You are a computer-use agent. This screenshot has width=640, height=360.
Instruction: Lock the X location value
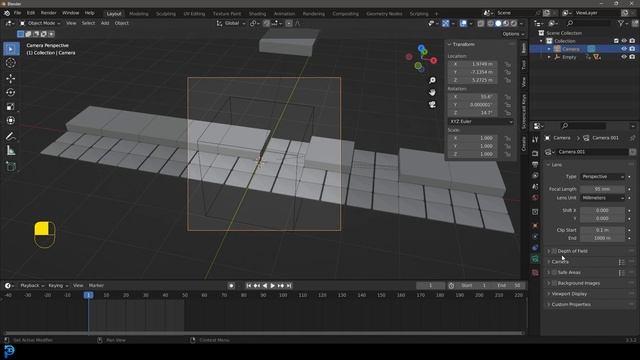(508, 64)
